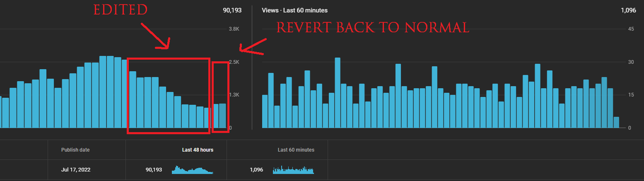Select the shortest final bar in the 60-minute chart
The width and height of the screenshot is (644, 181).
616,123
